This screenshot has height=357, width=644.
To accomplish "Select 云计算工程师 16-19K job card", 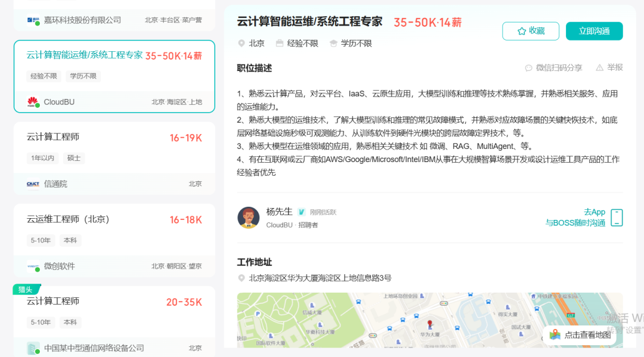I will pyautogui.click(x=114, y=138).
